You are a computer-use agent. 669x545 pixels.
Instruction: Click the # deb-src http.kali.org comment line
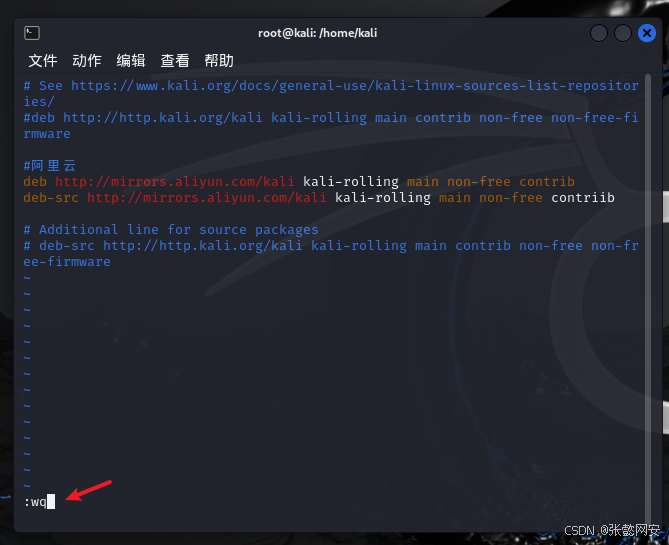coord(331,254)
